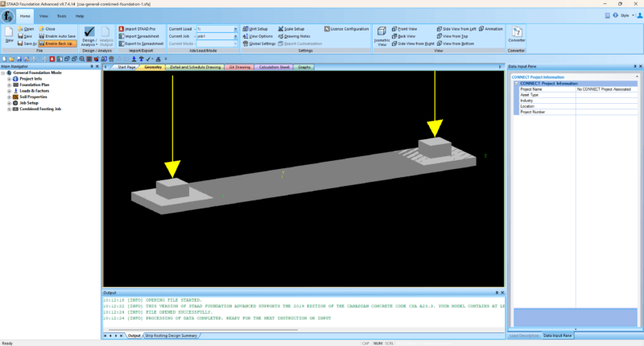The image size is (644, 346).
Task: Pin the Main Navigator panel
Action: point(92,67)
